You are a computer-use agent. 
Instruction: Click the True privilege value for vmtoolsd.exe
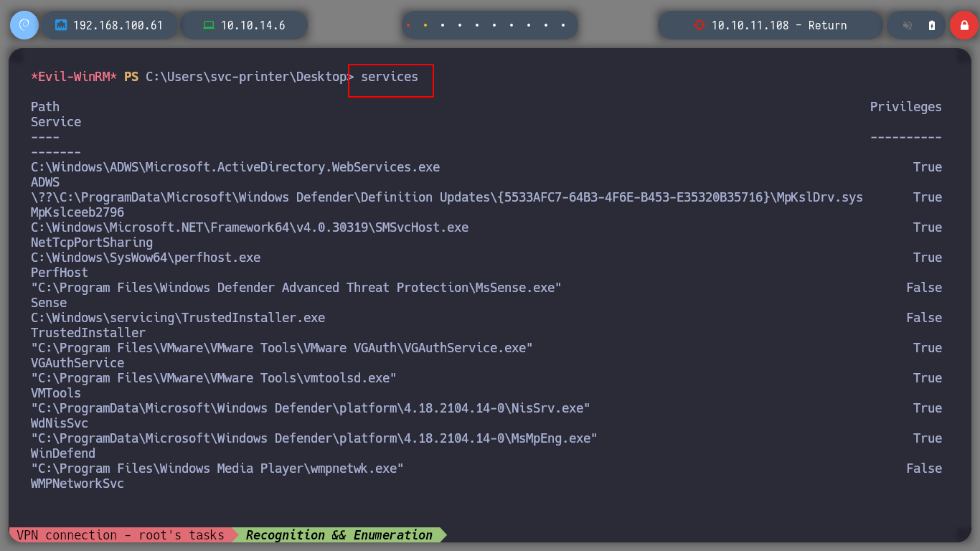click(x=928, y=378)
